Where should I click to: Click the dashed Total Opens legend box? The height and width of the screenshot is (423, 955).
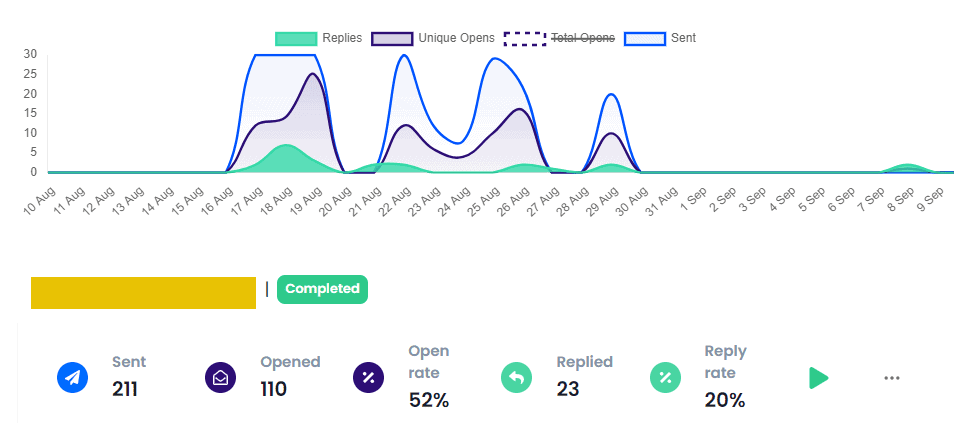(524, 38)
